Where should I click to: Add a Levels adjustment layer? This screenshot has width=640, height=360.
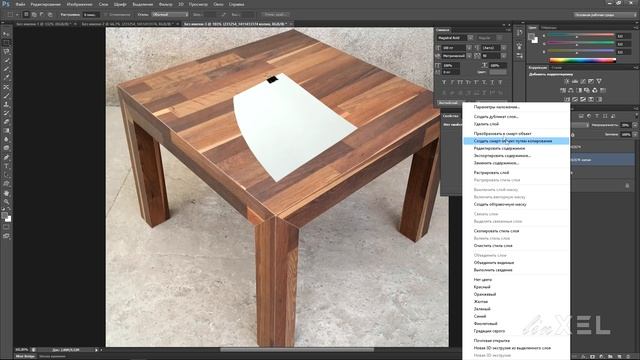pyautogui.click(x=575, y=82)
